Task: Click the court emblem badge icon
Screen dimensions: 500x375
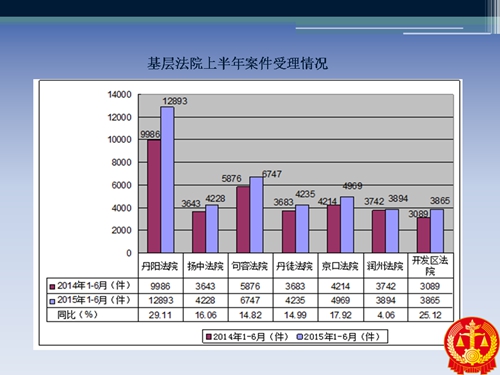Action: [472, 346]
